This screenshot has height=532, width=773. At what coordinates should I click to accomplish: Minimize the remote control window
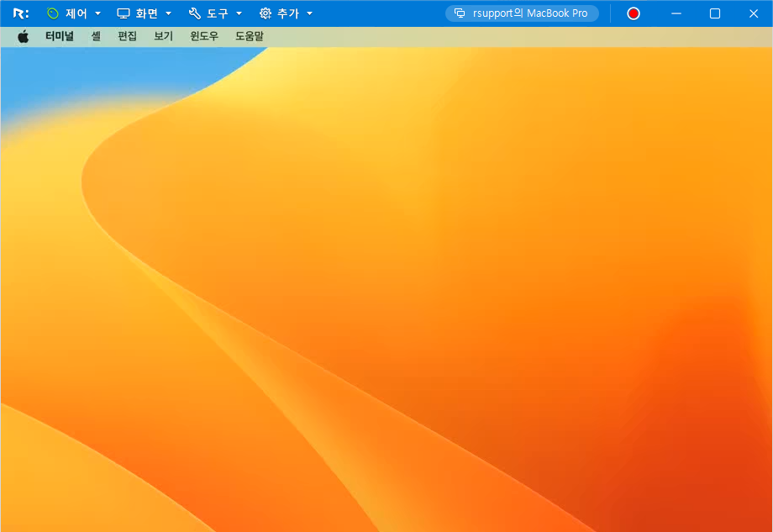tap(676, 13)
